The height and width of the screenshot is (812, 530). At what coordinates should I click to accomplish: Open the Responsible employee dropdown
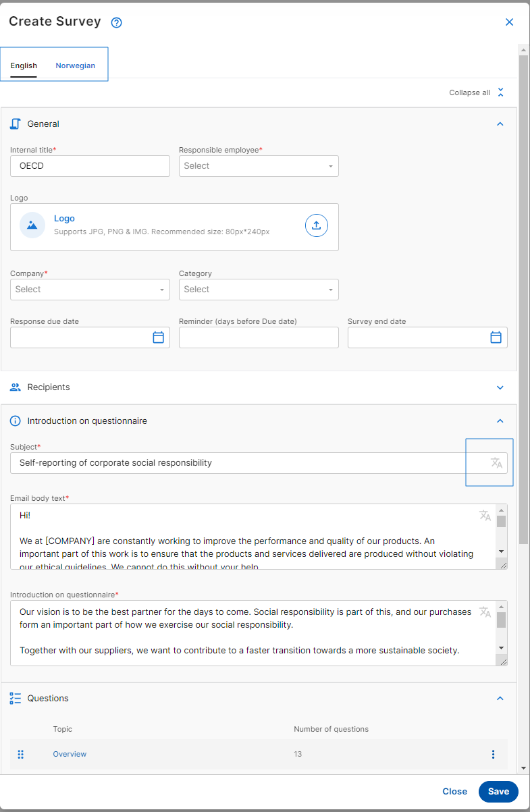pos(259,166)
